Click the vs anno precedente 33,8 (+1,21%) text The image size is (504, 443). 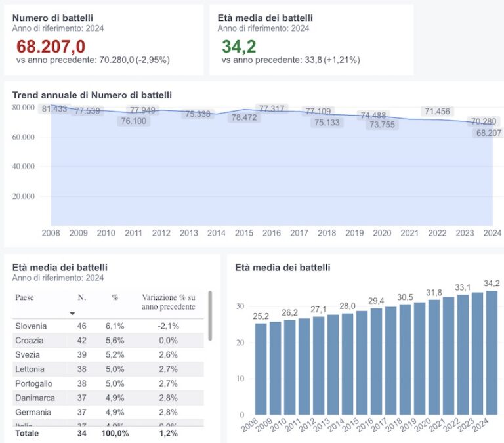[x=291, y=60]
